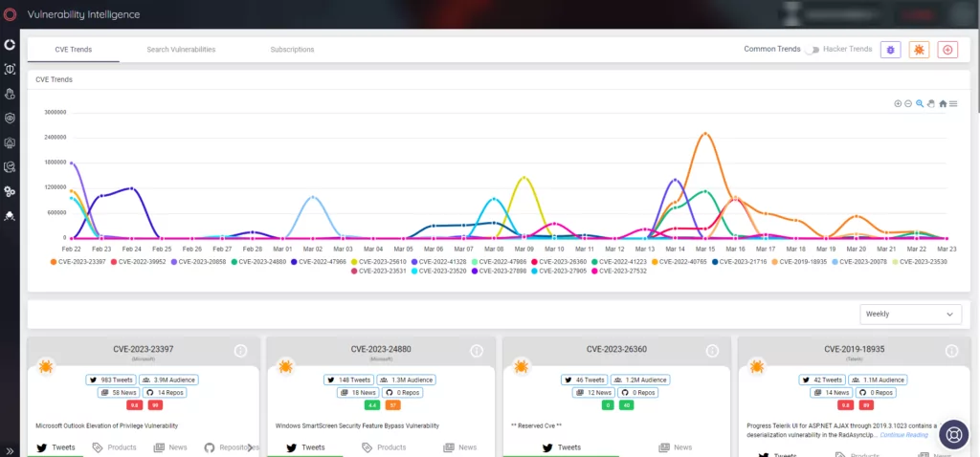This screenshot has height=457, width=980.
Task: Toggle CVE-2023-23397 series in chart legend
Action: (x=80, y=262)
